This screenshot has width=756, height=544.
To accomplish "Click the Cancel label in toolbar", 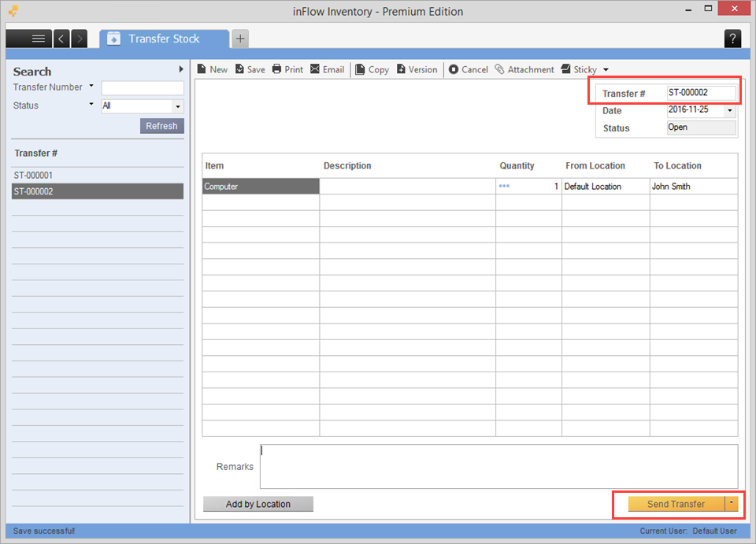I will pyautogui.click(x=475, y=69).
